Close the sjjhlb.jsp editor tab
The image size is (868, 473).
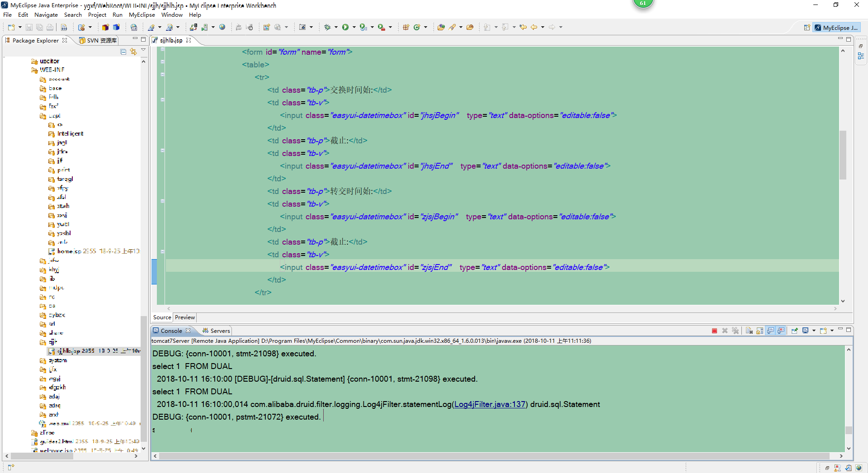point(189,40)
